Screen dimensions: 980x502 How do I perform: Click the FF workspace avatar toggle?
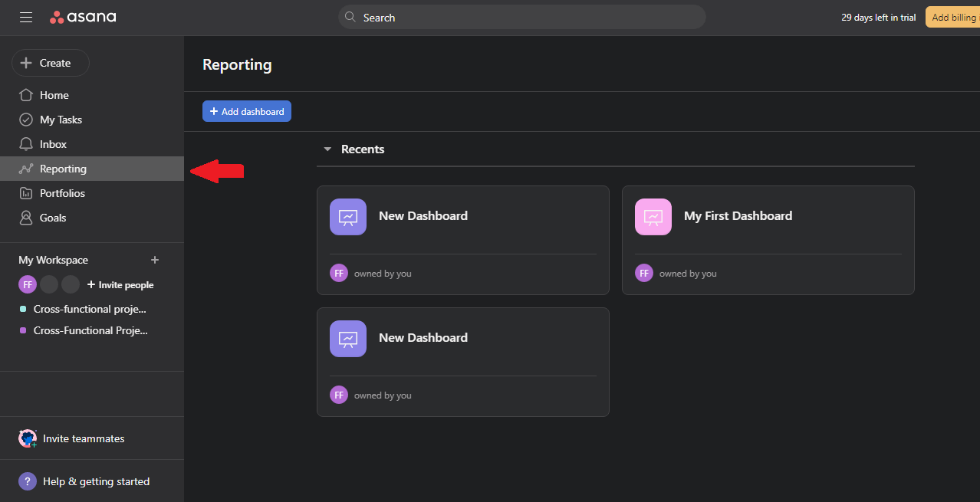point(27,284)
